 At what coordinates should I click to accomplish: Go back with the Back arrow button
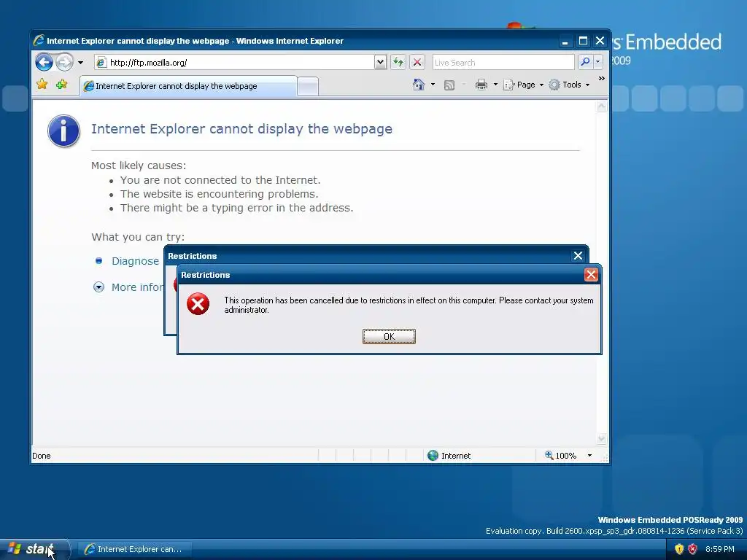(44, 63)
